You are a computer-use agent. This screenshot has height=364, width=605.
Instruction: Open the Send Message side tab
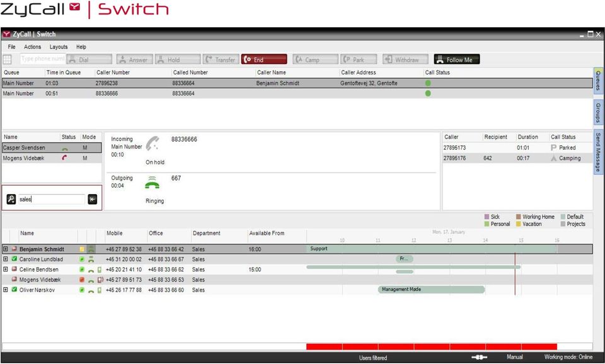click(599, 152)
